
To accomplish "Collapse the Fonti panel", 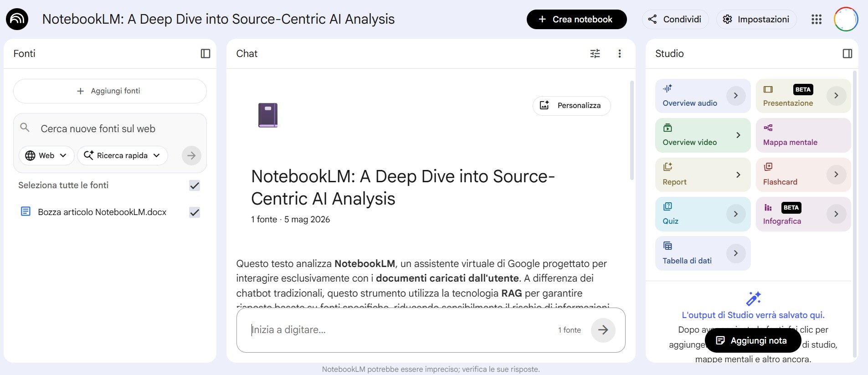I will 205,54.
